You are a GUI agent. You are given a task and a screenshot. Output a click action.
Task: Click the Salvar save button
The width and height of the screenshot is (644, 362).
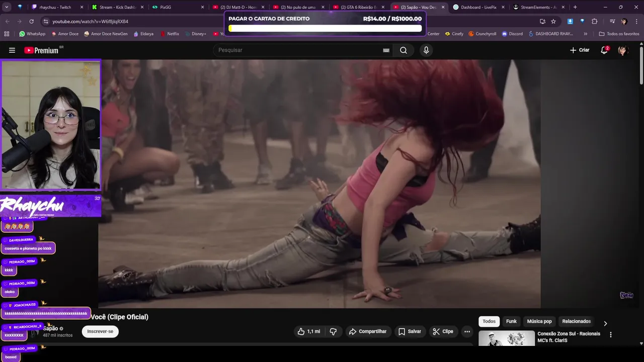click(x=410, y=331)
